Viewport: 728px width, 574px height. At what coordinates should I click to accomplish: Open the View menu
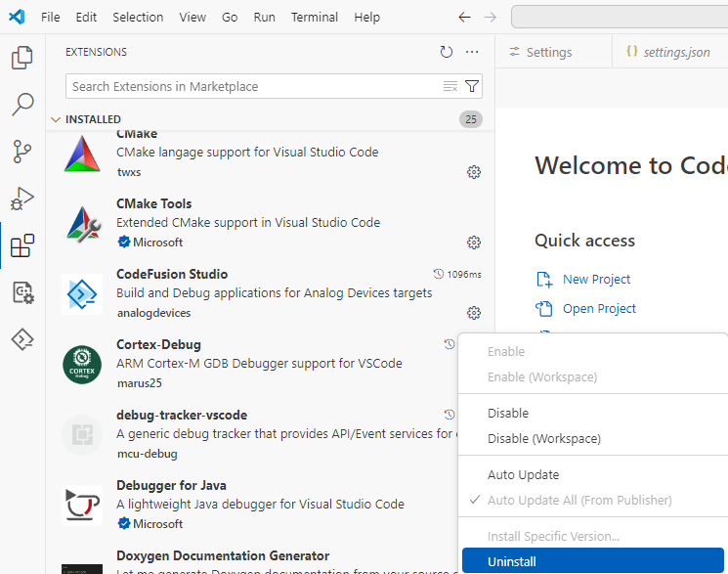tap(193, 18)
